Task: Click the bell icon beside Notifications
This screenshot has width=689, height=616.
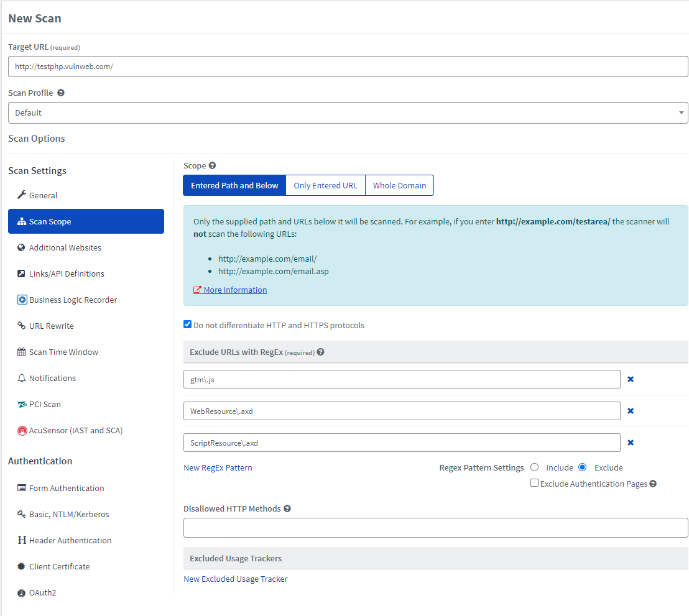Action: click(x=21, y=378)
